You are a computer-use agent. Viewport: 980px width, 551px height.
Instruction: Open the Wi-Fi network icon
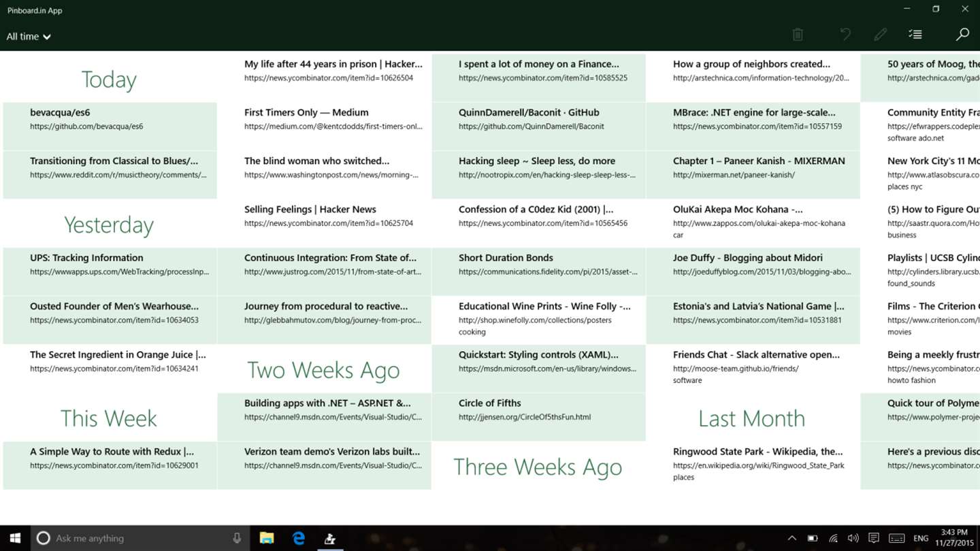click(x=833, y=538)
